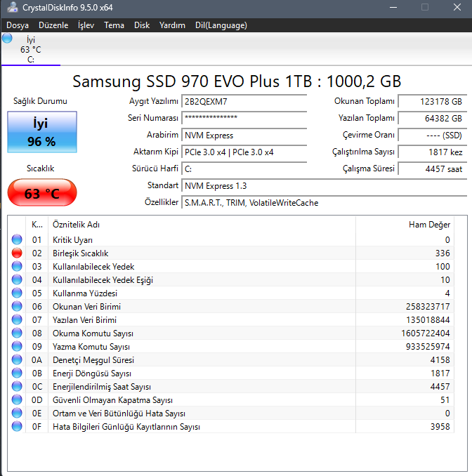Open the Tema menu
This screenshot has height=476, width=472.
point(114,25)
